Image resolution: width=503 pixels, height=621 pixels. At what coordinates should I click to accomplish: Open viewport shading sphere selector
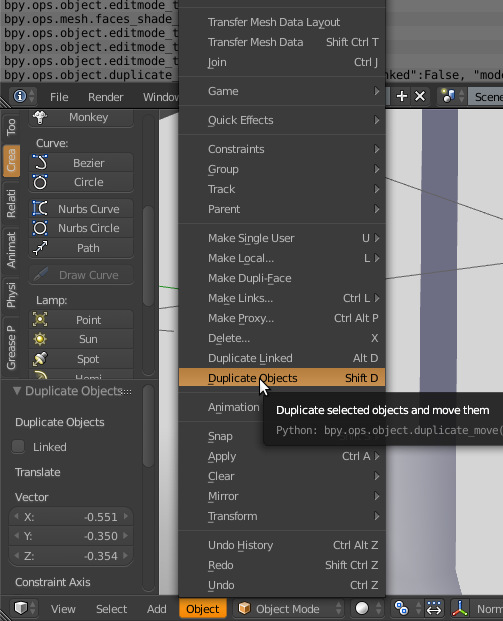[x=367, y=608]
